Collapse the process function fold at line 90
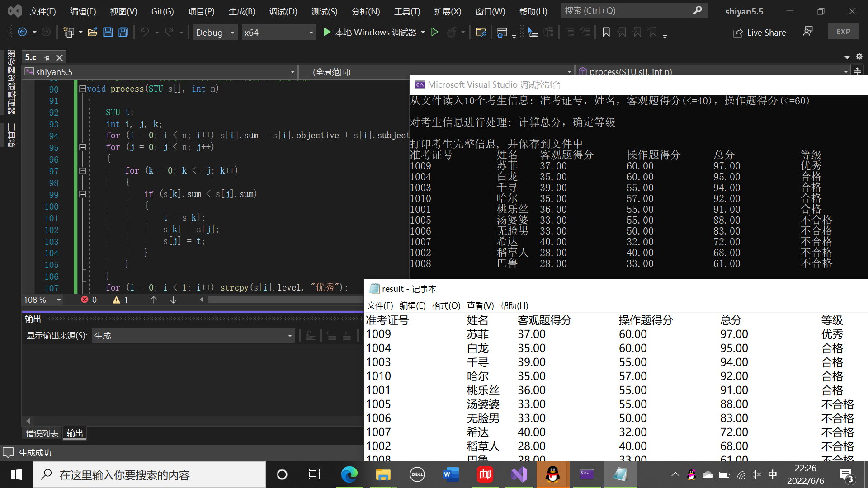Viewport: 868px width, 488px height. (x=83, y=89)
